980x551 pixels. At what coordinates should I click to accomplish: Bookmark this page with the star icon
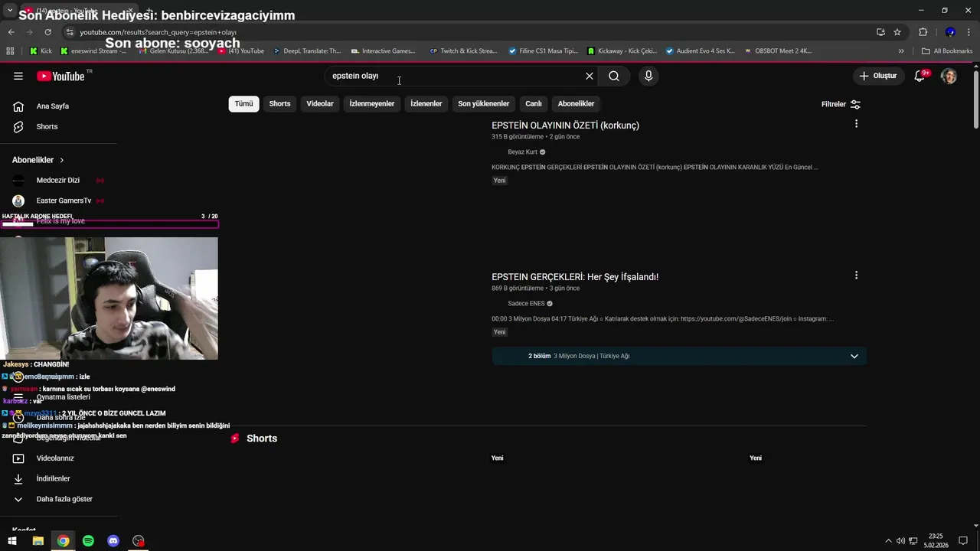pyautogui.click(x=897, y=32)
